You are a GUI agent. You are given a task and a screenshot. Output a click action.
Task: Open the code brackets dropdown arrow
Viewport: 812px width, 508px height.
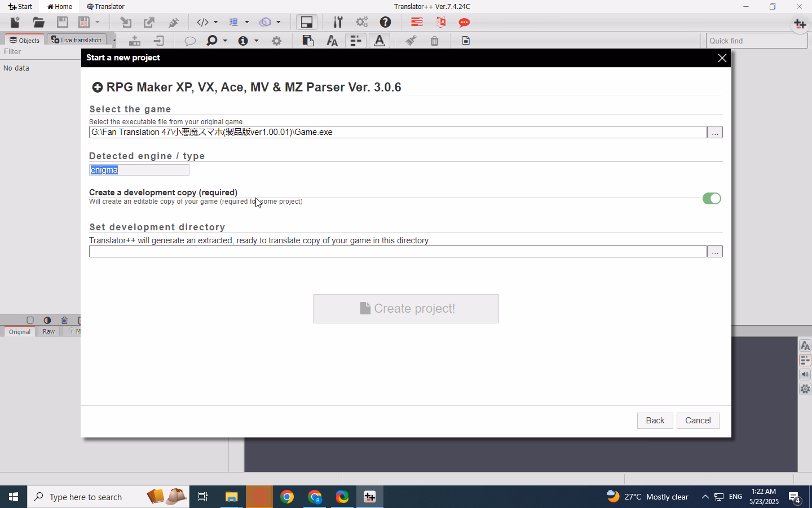(215, 22)
